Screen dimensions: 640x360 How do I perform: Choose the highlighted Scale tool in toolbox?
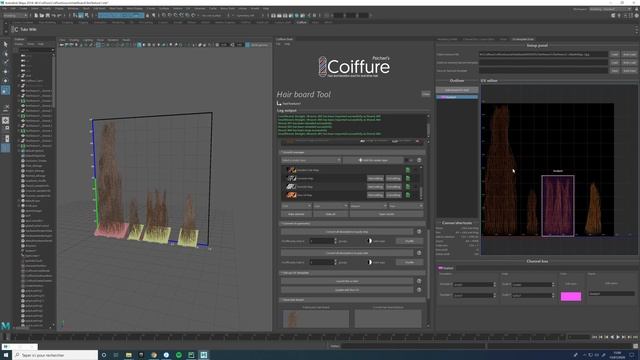pyautogui.click(x=5, y=91)
